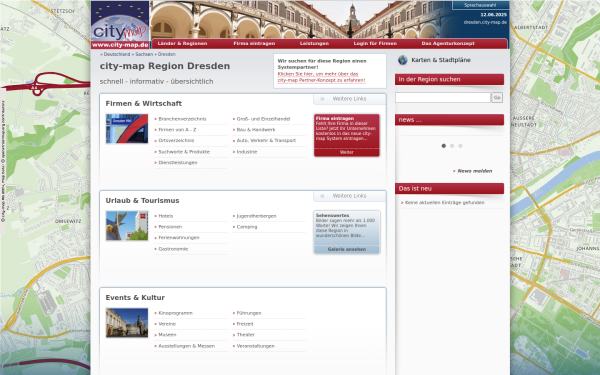600x375 pixels.
Task: Click the globe icon next to Karten & Stadtpläne
Action: click(403, 60)
